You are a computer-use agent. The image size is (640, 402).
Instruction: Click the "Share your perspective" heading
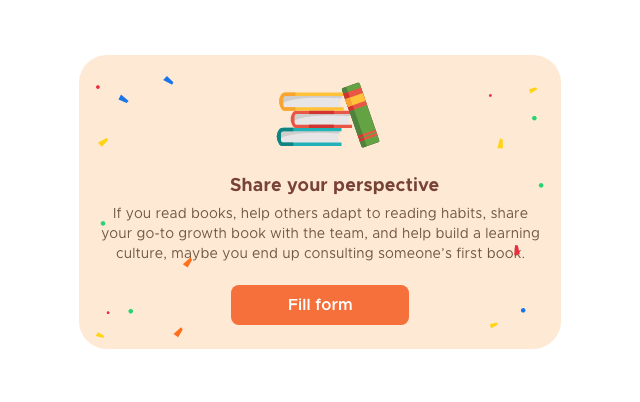click(x=334, y=185)
